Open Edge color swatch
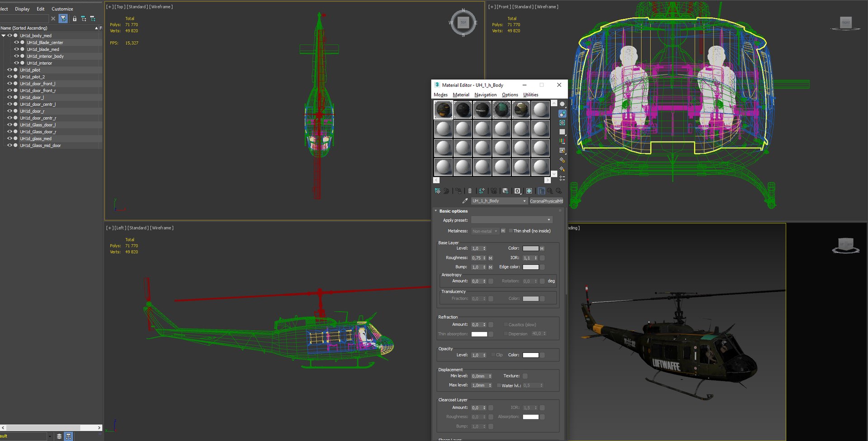The height and width of the screenshot is (441, 868). coord(530,267)
